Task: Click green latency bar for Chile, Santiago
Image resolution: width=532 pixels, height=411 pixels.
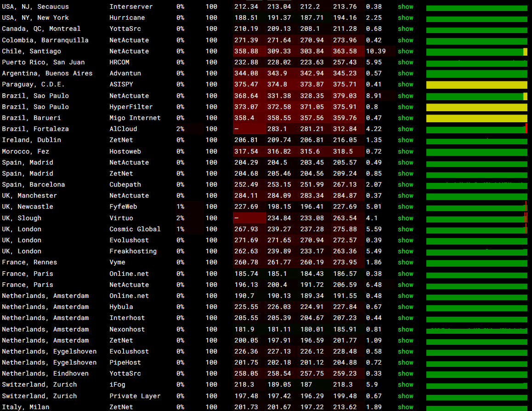Action: pos(477,52)
